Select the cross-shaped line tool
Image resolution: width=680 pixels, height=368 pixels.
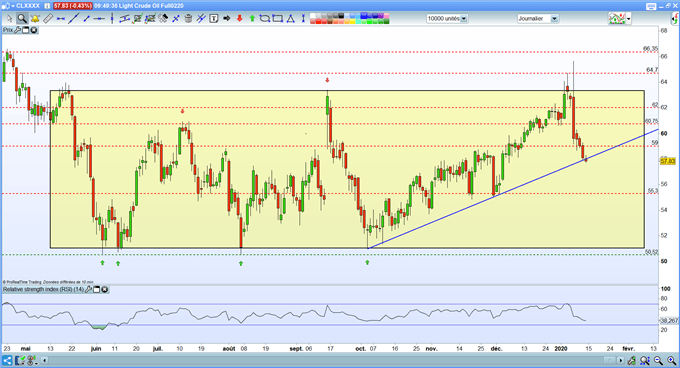click(x=176, y=19)
